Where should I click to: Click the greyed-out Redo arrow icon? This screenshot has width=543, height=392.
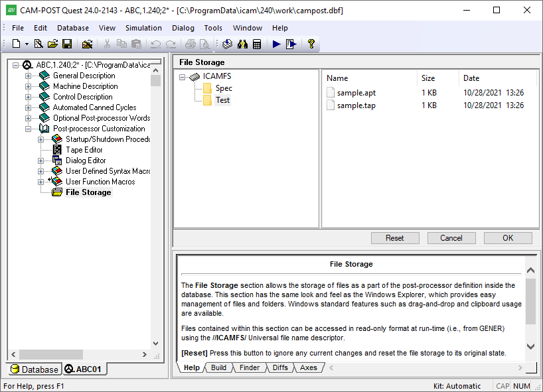click(171, 44)
